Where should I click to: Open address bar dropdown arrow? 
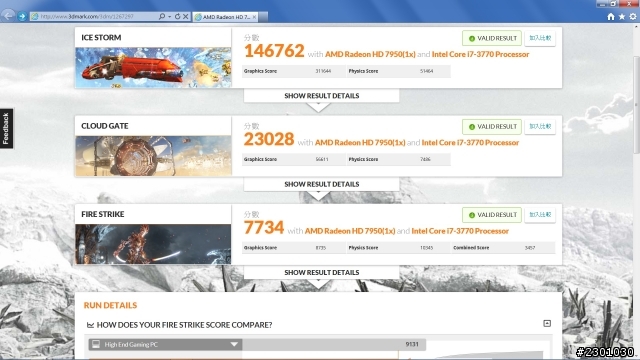coord(169,16)
